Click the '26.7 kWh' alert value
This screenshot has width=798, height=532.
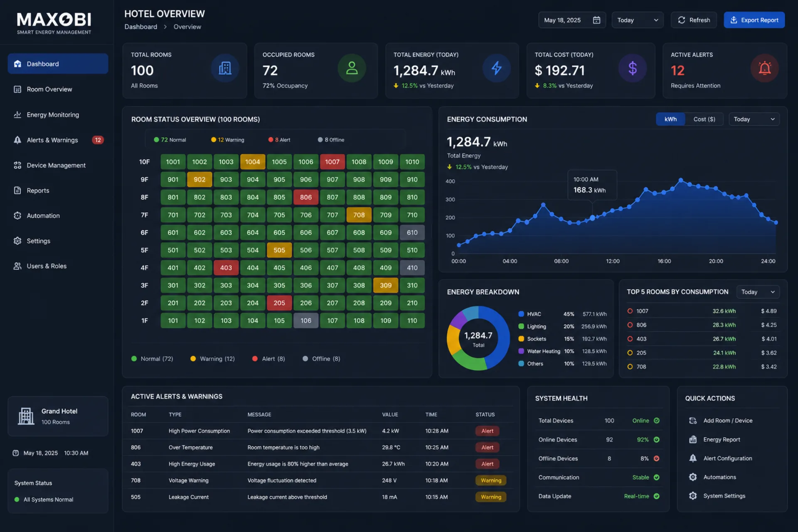(393, 464)
